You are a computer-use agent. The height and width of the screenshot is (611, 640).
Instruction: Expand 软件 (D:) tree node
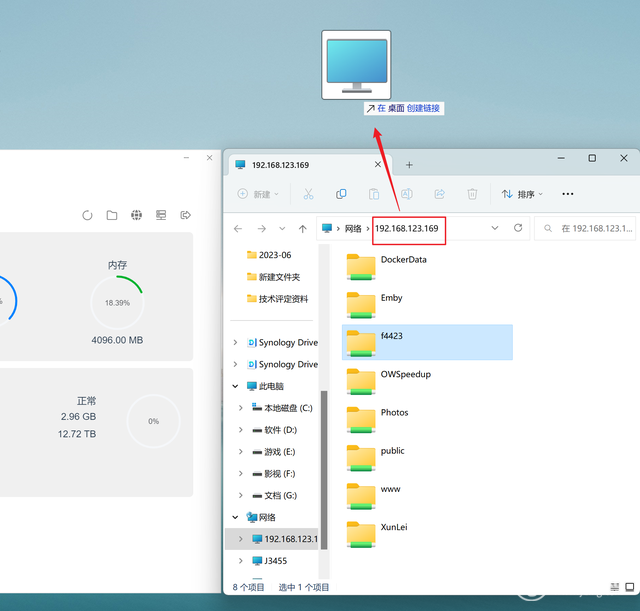241,430
